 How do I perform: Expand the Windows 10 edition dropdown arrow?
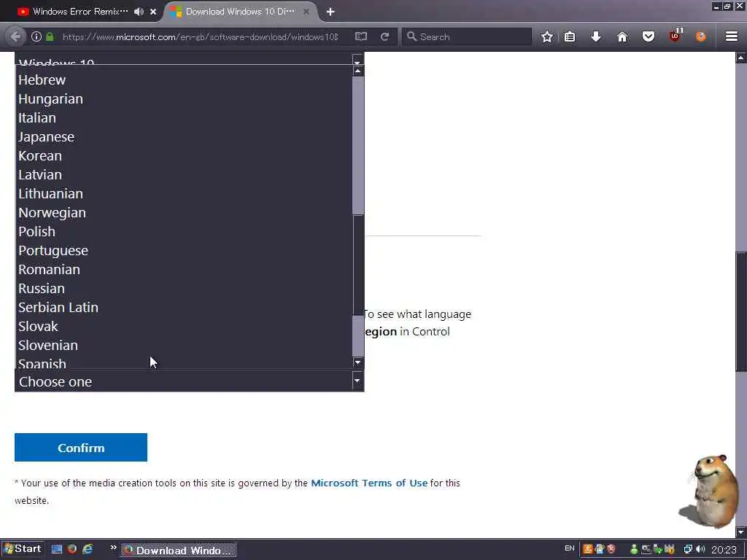point(357,59)
